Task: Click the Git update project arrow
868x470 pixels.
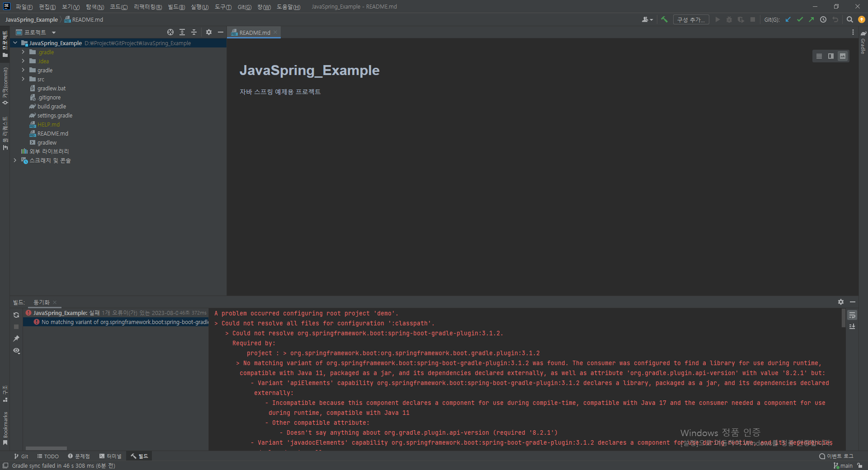Action: (788, 19)
